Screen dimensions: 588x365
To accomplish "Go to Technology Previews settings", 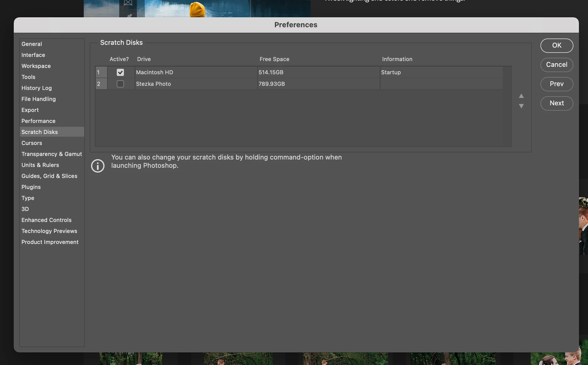I will [x=49, y=231].
